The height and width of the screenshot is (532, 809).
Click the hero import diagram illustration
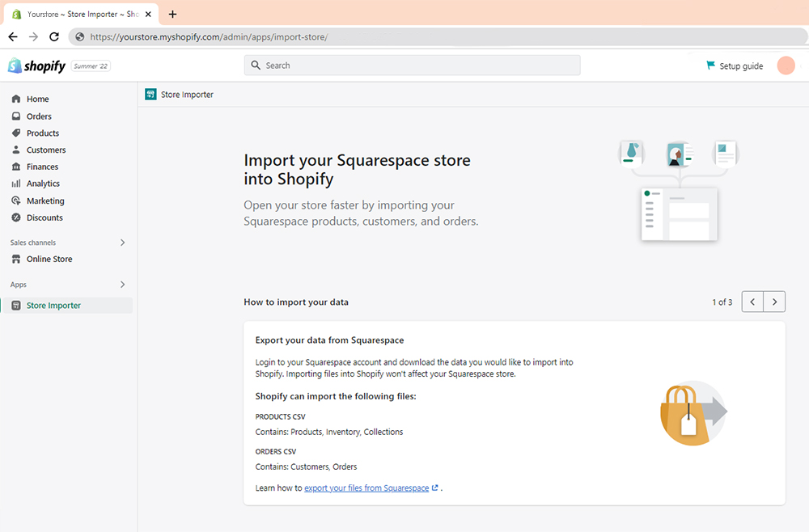tap(679, 191)
